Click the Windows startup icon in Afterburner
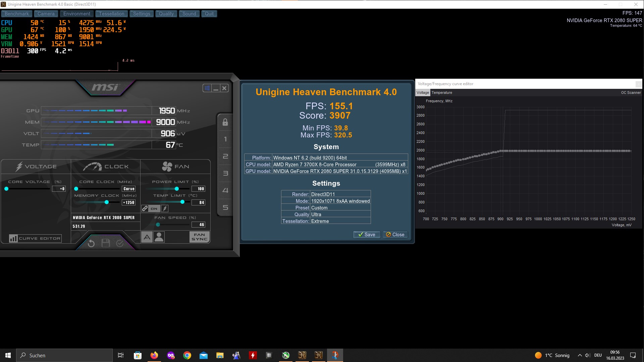This screenshot has height=362, width=644. (207, 88)
